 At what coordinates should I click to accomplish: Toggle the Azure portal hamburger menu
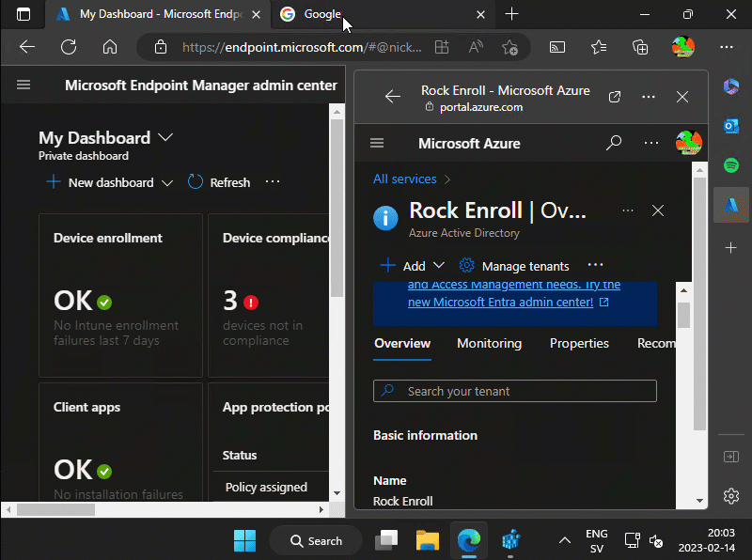[376, 143]
